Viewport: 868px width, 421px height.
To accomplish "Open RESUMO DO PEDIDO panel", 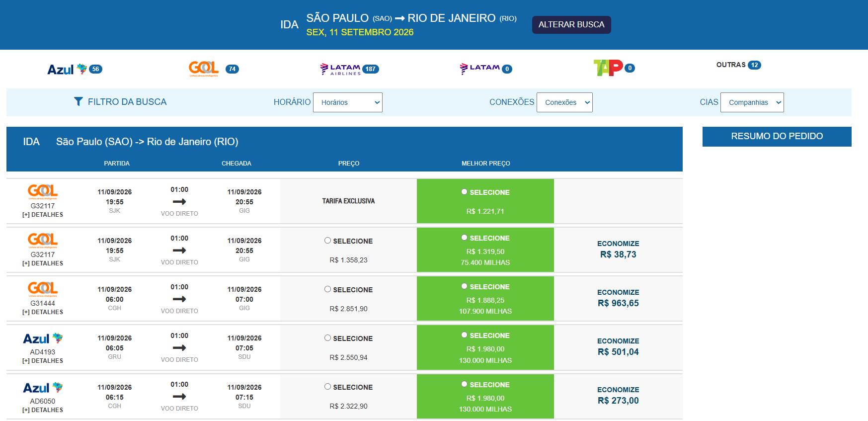I will tap(777, 136).
